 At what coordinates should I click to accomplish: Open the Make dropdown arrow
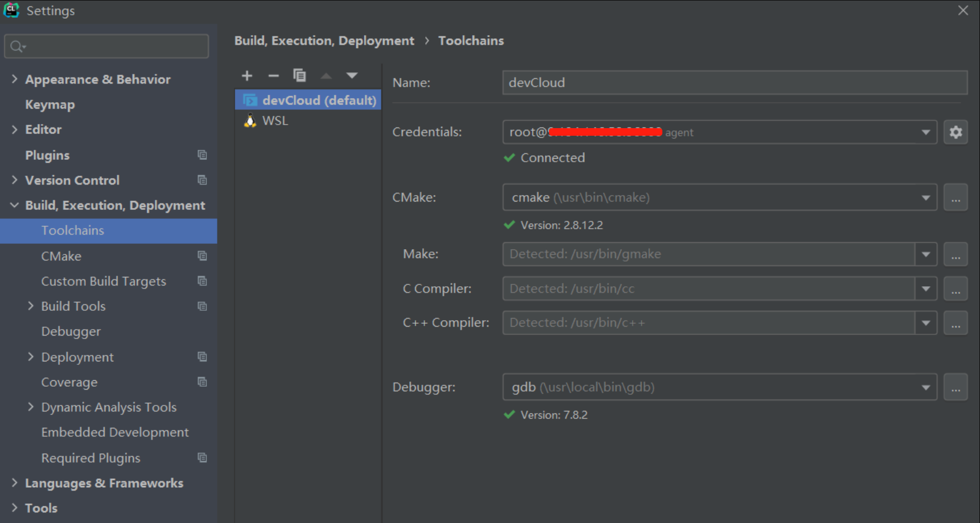(x=926, y=254)
